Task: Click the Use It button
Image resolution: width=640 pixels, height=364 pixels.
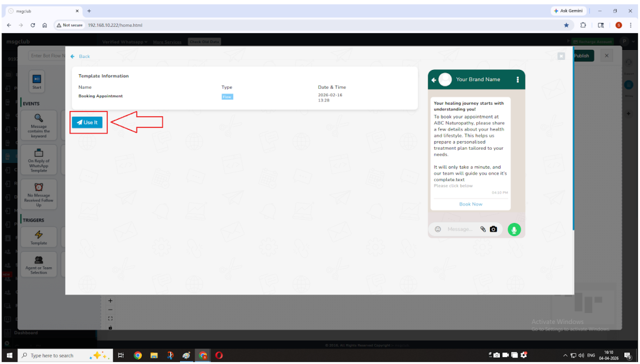Action: pos(87,122)
